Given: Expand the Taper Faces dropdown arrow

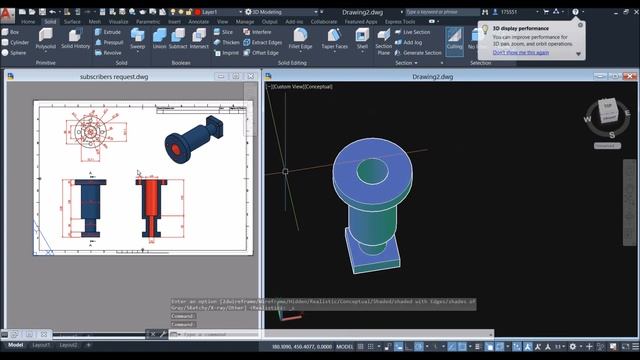Looking at the screenshot, I should [335, 52].
